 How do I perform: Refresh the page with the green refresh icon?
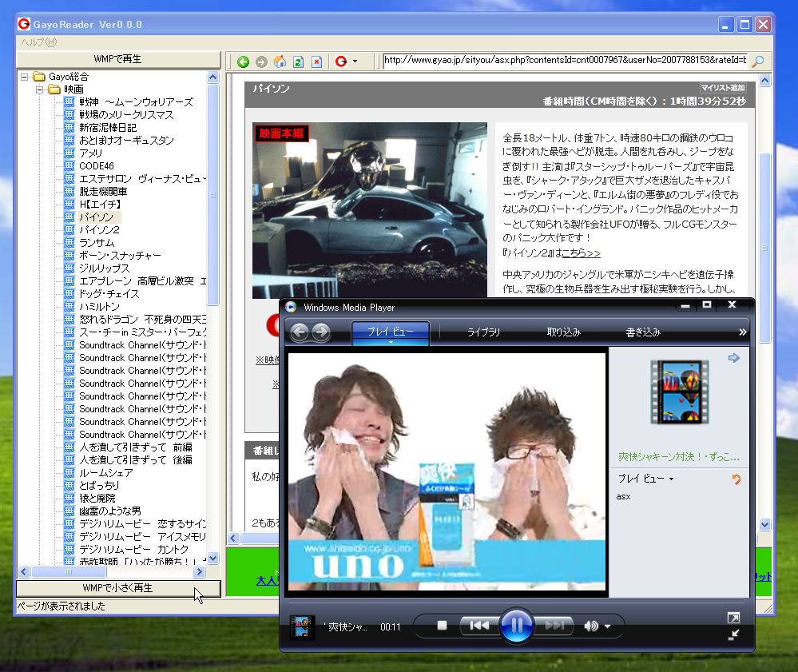[x=298, y=62]
